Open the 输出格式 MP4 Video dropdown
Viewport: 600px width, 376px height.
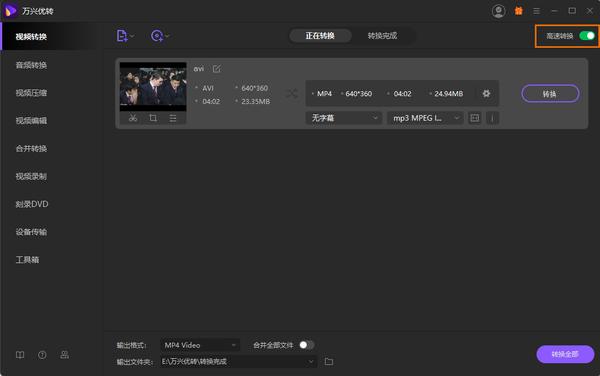pyautogui.click(x=200, y=345)
